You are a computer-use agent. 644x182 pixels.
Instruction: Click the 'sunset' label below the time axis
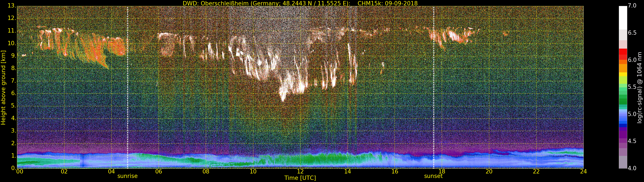coord(433,176)
